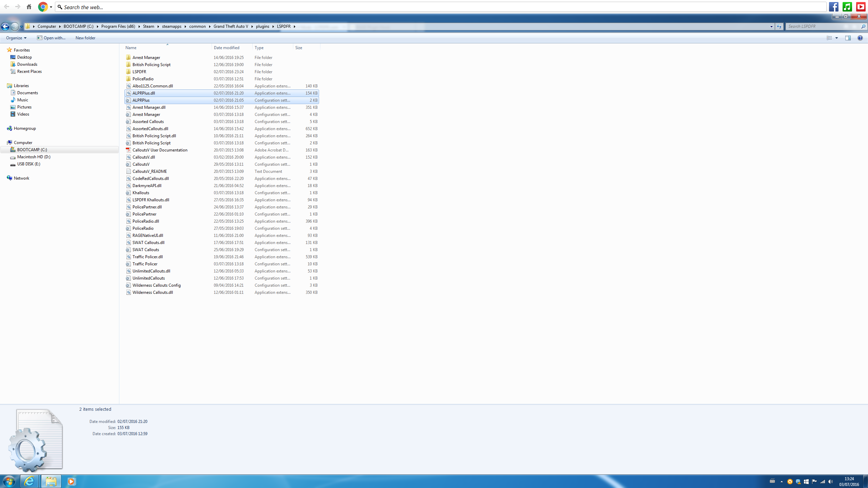Open the help question mark icon
Image resolution: width=868 pixels, height=488 pixels.
(860, 38)
